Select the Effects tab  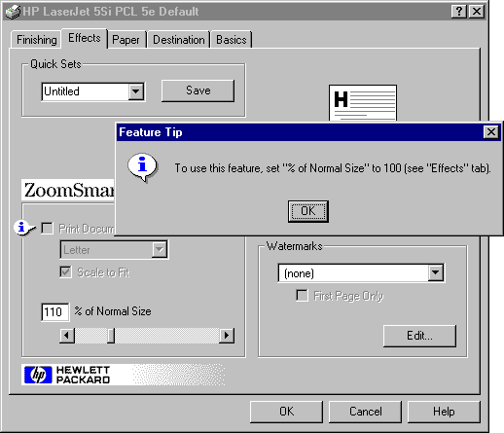pos(85,38)
